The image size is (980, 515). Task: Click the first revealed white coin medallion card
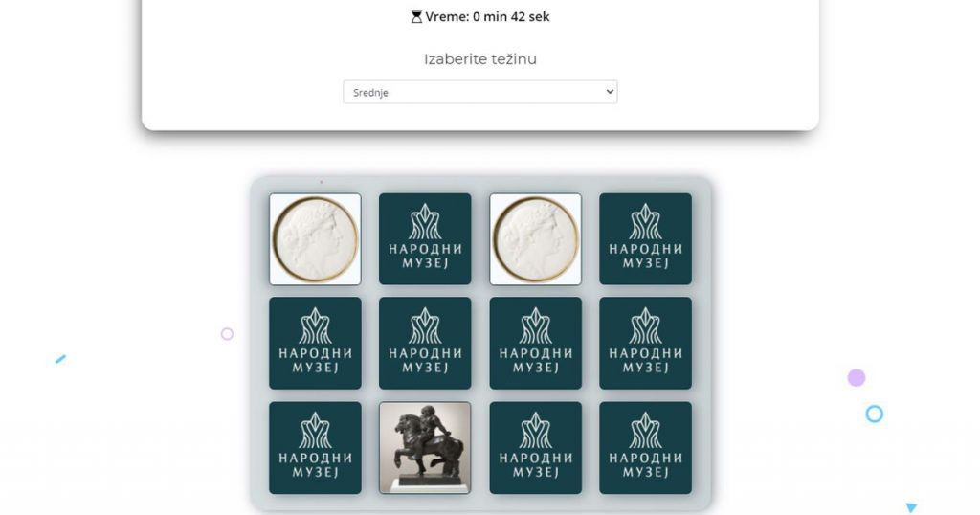[315, 238]
